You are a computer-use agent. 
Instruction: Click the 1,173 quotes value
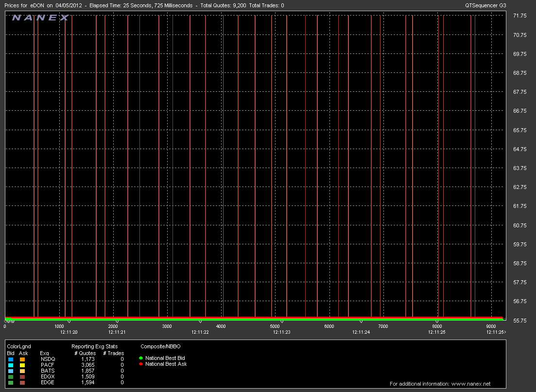coord(88,359)
